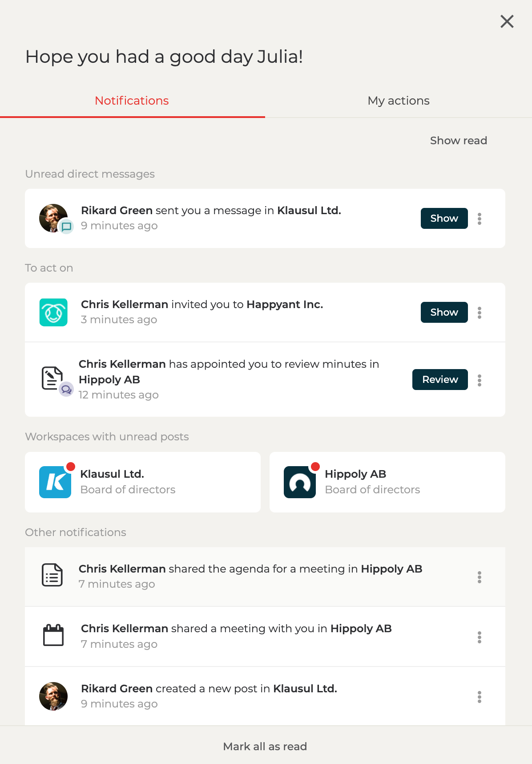
Task: Click the Review button for Hippoly AB minutes
Action: point(439,379)
